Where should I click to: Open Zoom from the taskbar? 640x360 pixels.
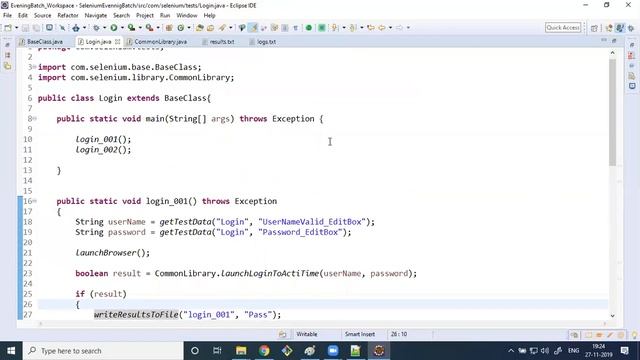coord(333,351)
